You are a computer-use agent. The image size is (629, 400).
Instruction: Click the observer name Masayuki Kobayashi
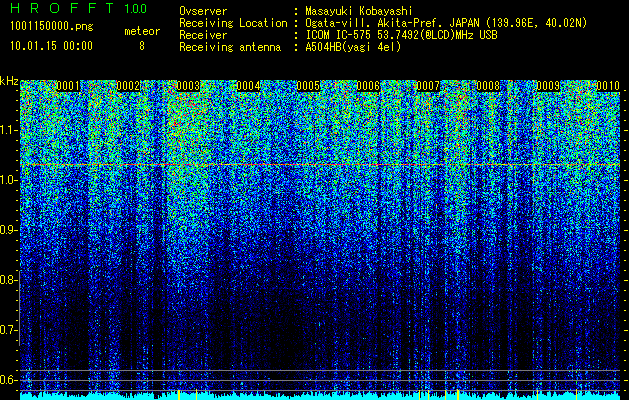359,11
